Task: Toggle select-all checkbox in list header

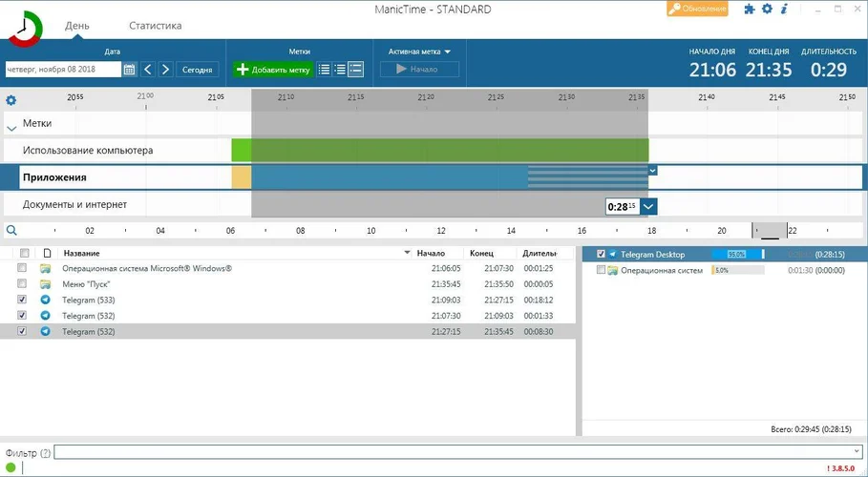Action: point(25,253)
